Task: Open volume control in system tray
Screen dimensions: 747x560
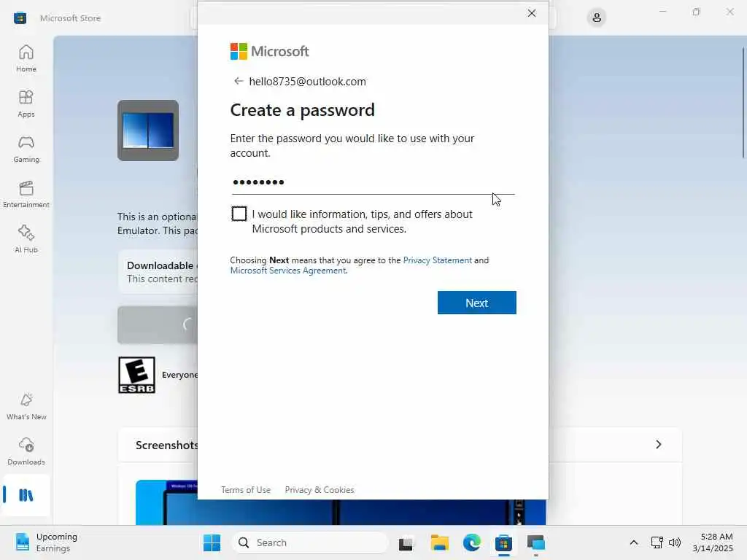Action: coord(675,542)
